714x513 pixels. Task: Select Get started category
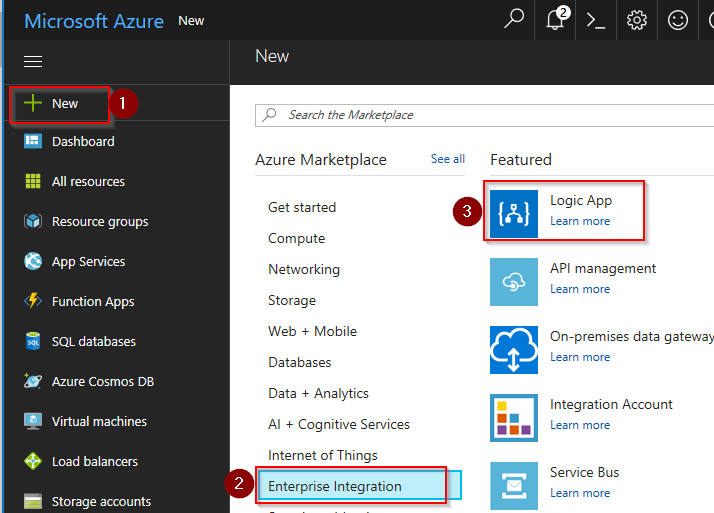302,207
